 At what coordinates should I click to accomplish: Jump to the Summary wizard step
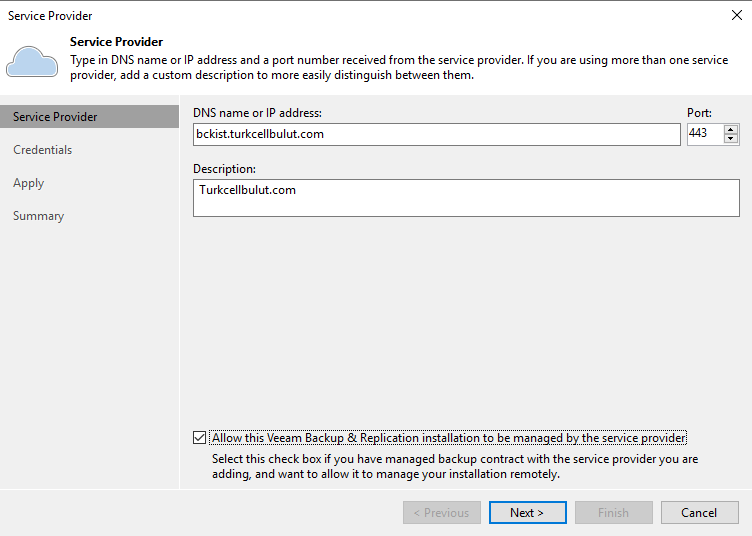38,216
